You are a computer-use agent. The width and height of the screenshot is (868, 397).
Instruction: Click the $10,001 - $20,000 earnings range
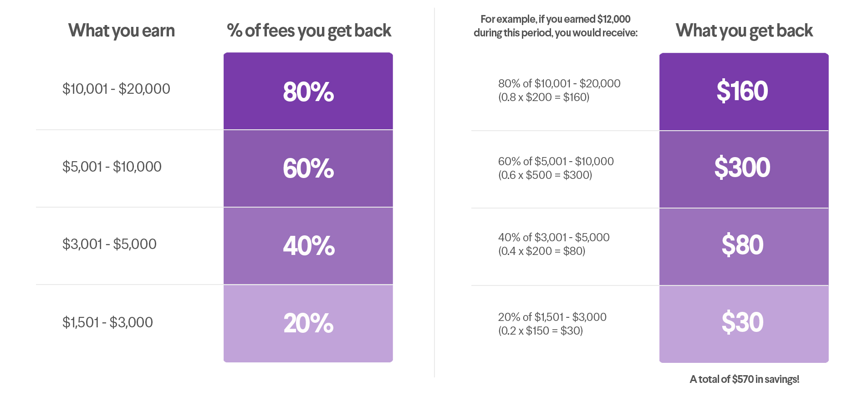point(116,89)
